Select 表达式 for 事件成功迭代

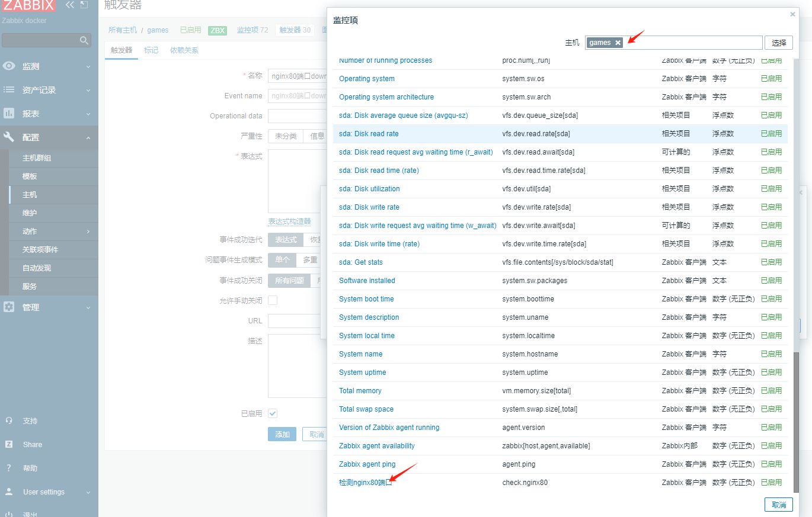[286, 240]
